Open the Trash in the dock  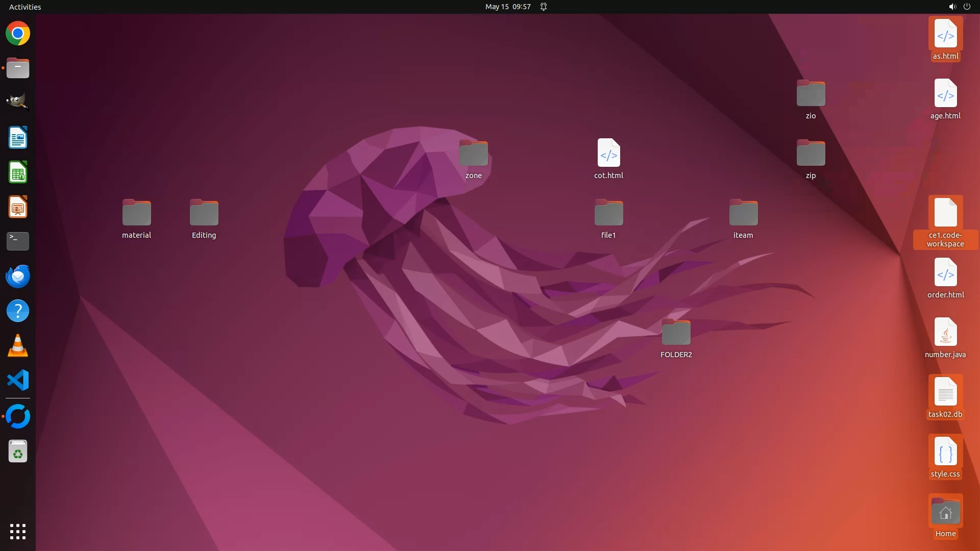(x=18, y=452)
